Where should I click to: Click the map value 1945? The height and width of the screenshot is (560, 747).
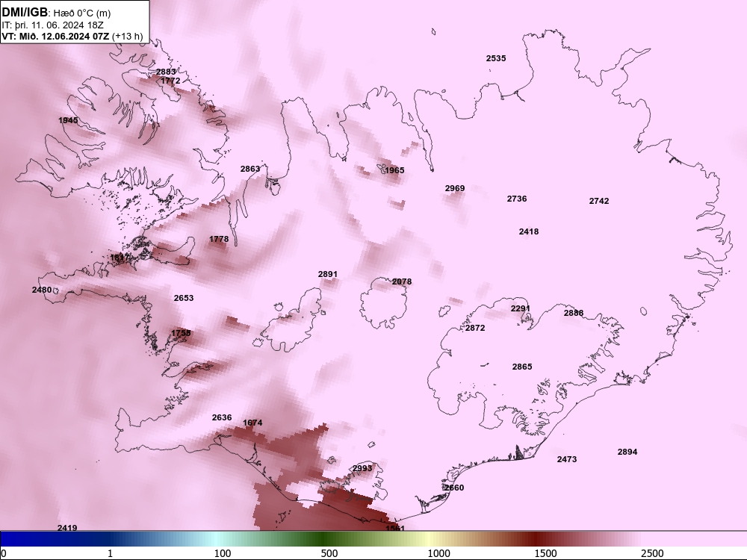tap(68, 120)
